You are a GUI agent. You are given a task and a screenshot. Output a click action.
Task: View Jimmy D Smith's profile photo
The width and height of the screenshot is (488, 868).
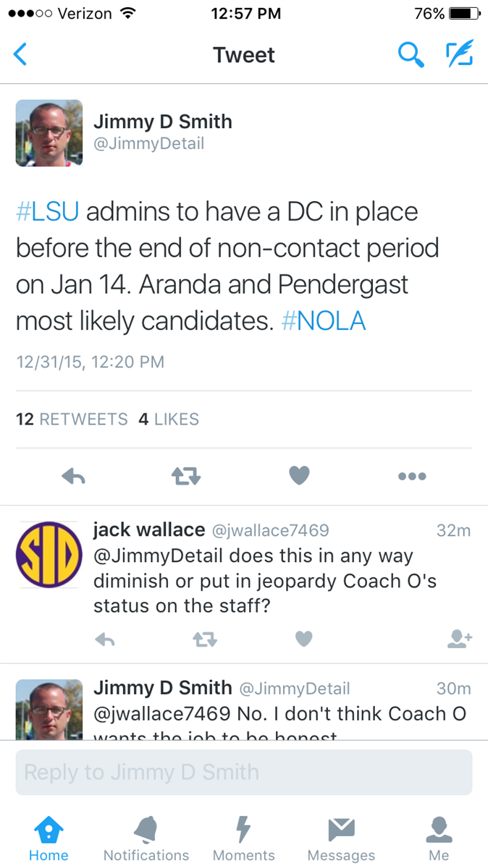tap(49, 133)
